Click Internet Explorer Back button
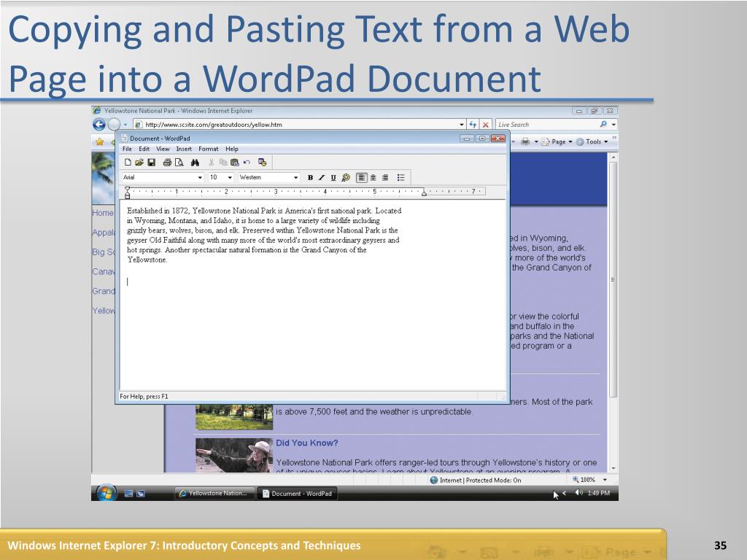 click(99, 124)
